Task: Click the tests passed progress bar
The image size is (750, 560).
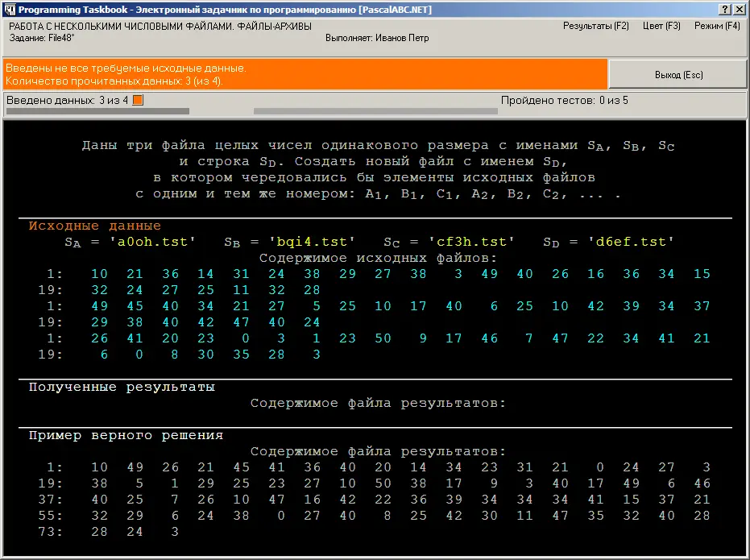Action: click(375, 111)
